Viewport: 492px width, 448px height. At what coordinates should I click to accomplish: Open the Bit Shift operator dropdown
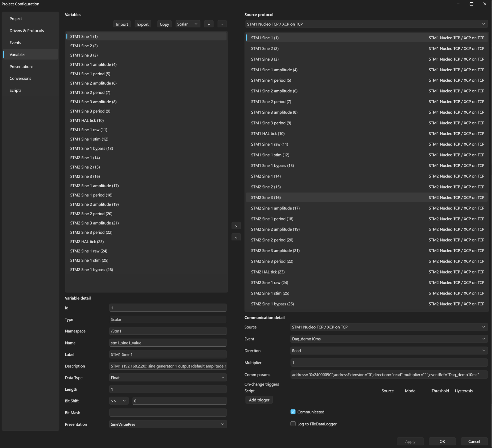point(119,401)
